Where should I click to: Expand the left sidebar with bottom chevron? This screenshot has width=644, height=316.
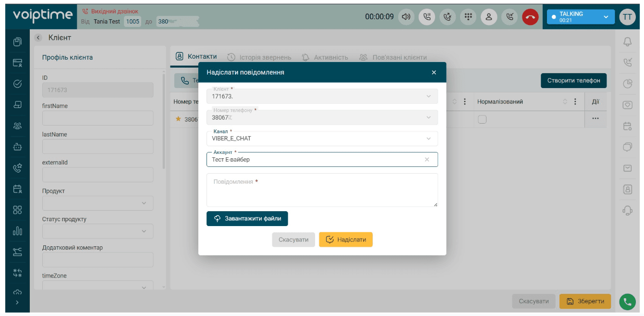coord(17,303)
